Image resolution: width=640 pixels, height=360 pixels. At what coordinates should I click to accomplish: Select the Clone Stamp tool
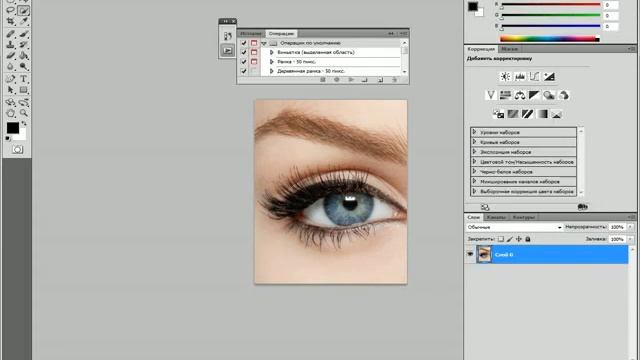coord(11,44)
